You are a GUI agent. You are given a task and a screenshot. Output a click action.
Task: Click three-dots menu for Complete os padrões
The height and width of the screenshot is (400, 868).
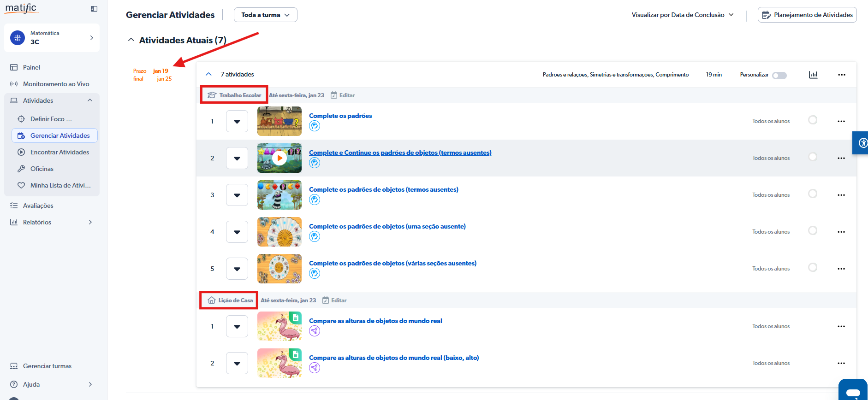point(841,121)
